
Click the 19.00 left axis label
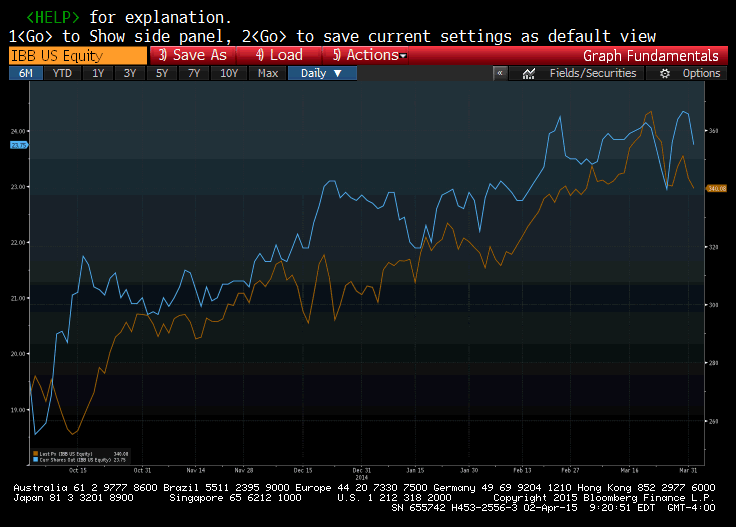pos(18,410)
